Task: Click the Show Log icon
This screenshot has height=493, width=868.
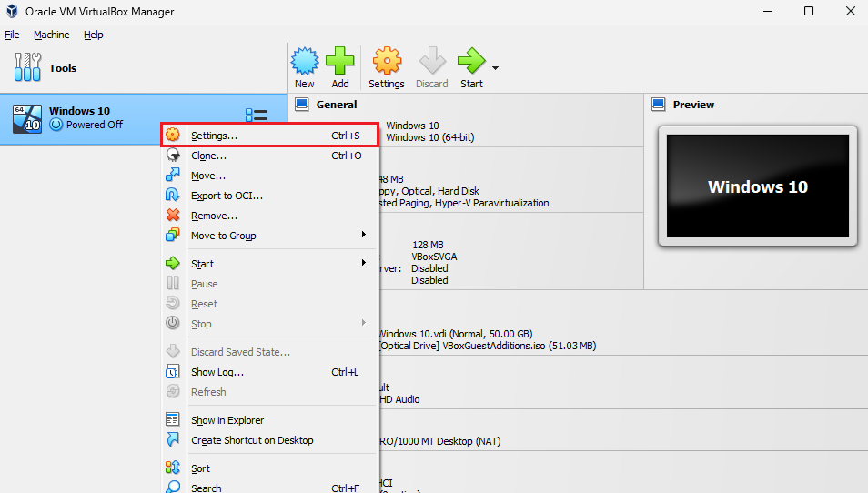Action: [173, 371]
